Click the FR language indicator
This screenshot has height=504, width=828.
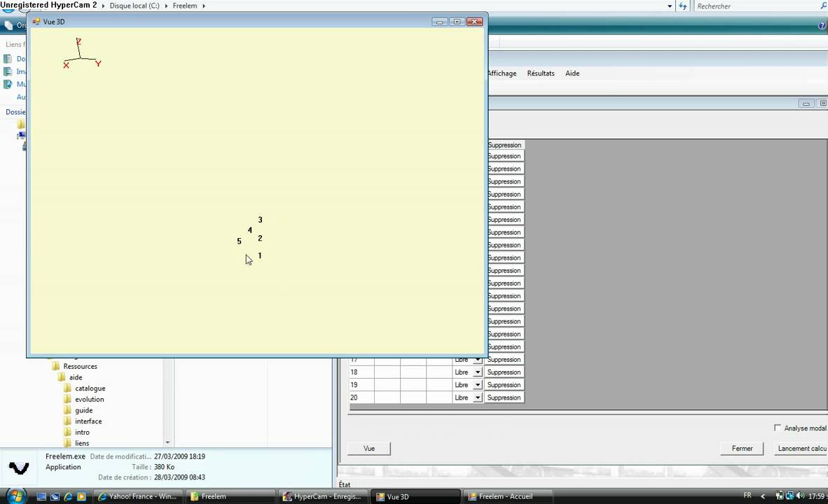[x=747, y=496]
